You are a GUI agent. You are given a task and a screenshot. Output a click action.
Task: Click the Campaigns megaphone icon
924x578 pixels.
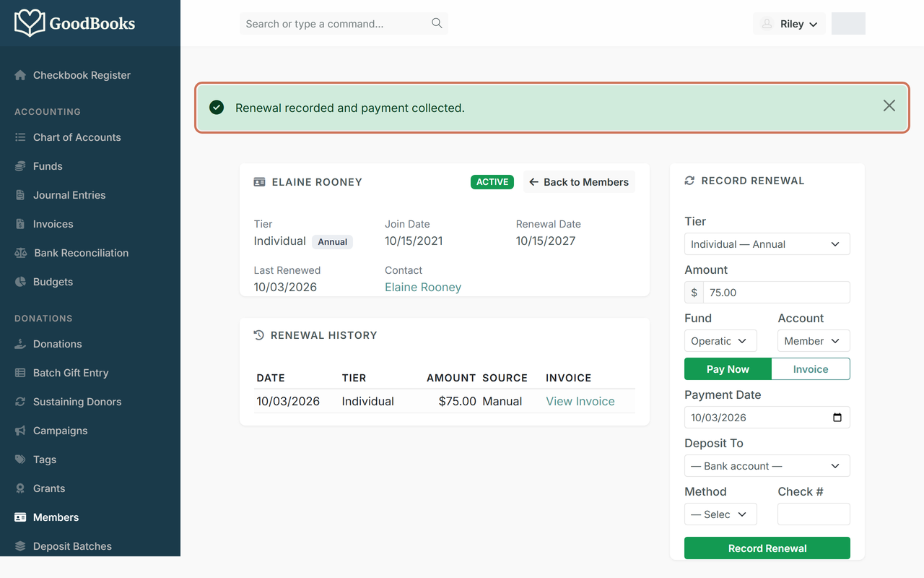(20, 431)
